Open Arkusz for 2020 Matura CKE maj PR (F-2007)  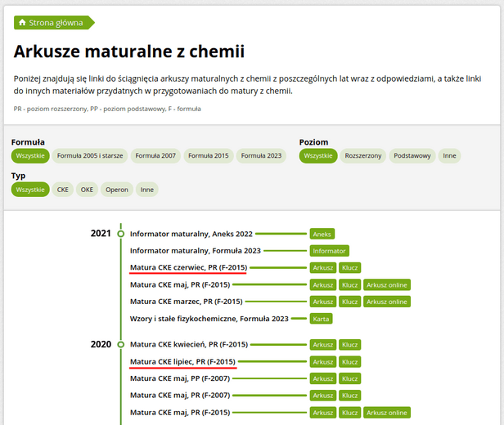point(323,396)
